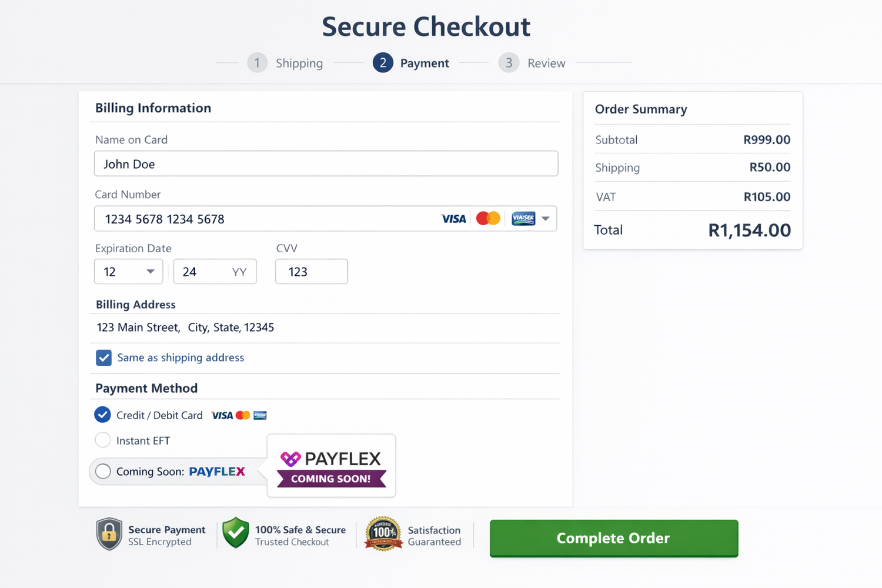Click the Mastercard logo in card number field
882x588 pixels.
[x=488, y=218]
